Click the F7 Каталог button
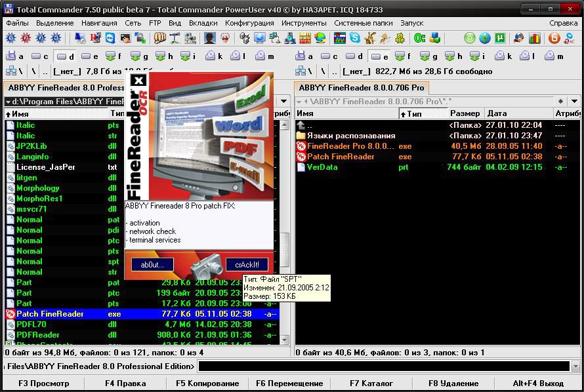 pos(371,383)
